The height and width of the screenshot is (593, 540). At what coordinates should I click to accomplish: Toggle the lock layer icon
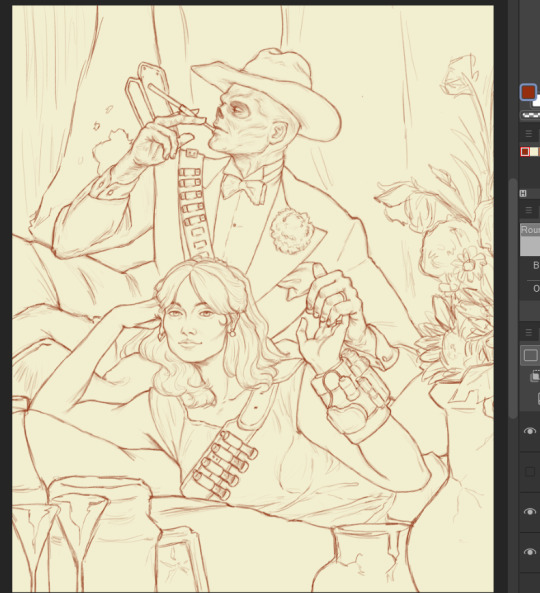[x=538, y=398]
